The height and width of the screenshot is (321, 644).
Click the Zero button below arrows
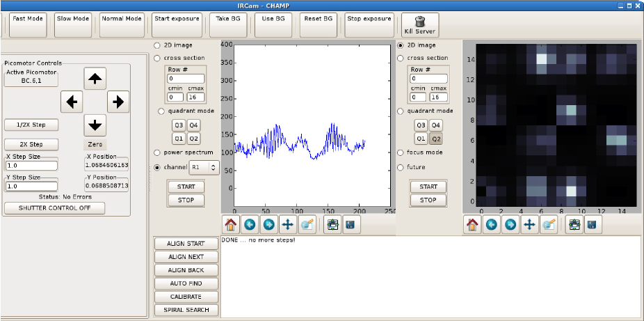pos(95,145)
